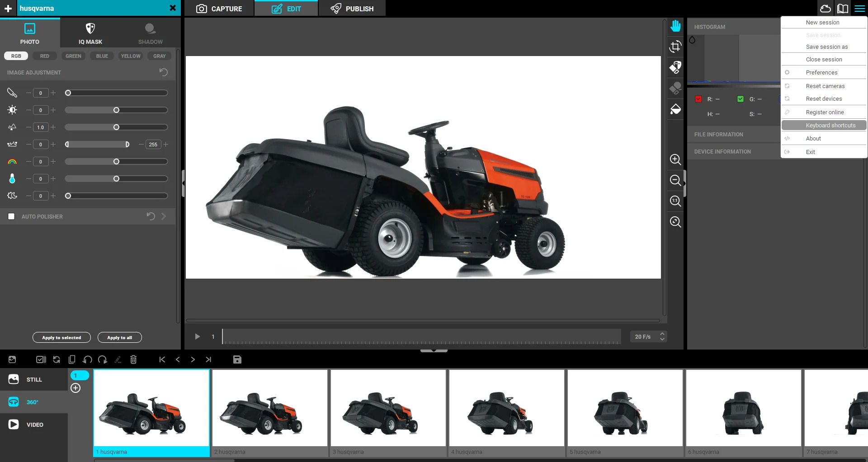Click the delete trash icon in filmstrip toolbar
The width and height of the screenshot is (868, 462).
click(x=133, y=359)
